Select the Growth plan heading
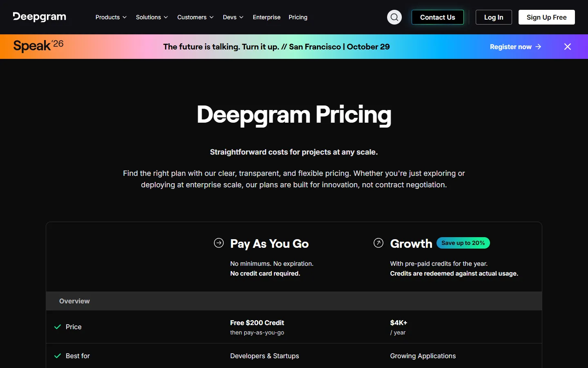The width and height of the screenshot is (588, 368). click(411, 244)
